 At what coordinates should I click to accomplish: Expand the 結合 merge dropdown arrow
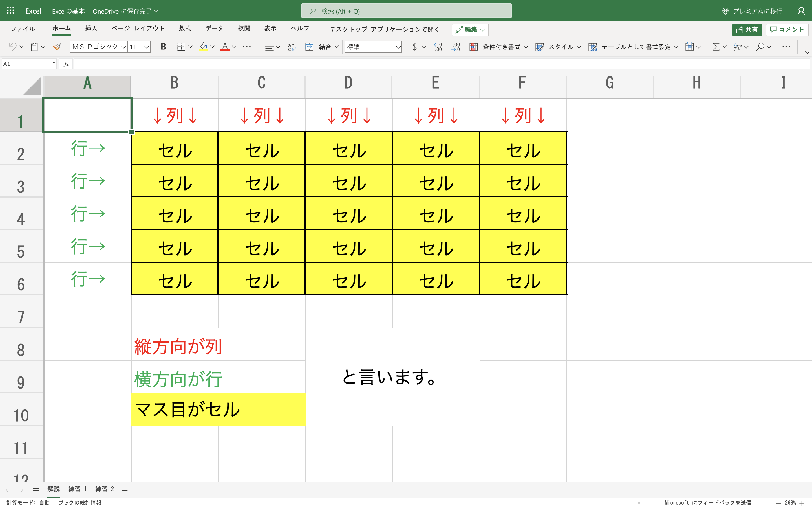337,47
